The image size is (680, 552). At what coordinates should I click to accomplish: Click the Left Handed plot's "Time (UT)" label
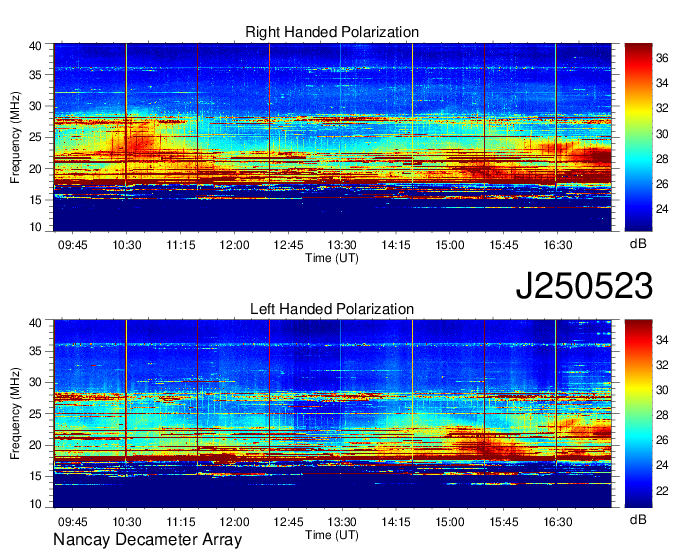[332, 535]
